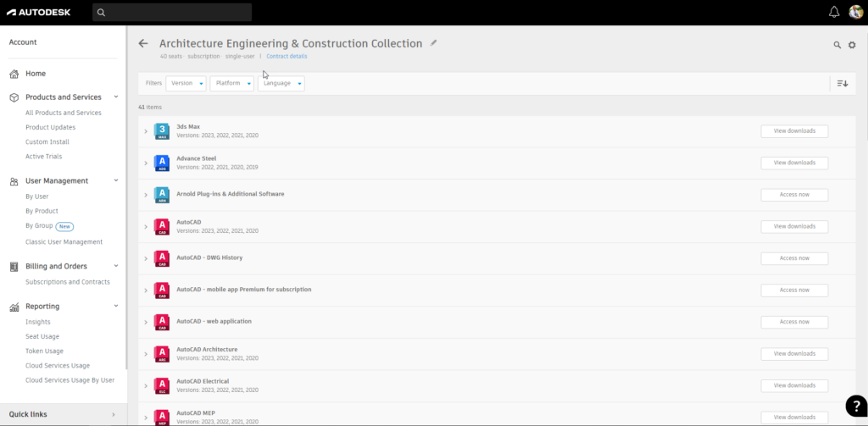
Task: Open All Products and Services
Action: tap(64, 113)
